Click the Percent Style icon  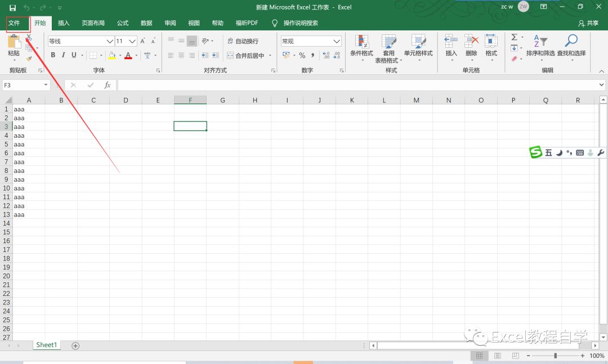coord(302,56)
